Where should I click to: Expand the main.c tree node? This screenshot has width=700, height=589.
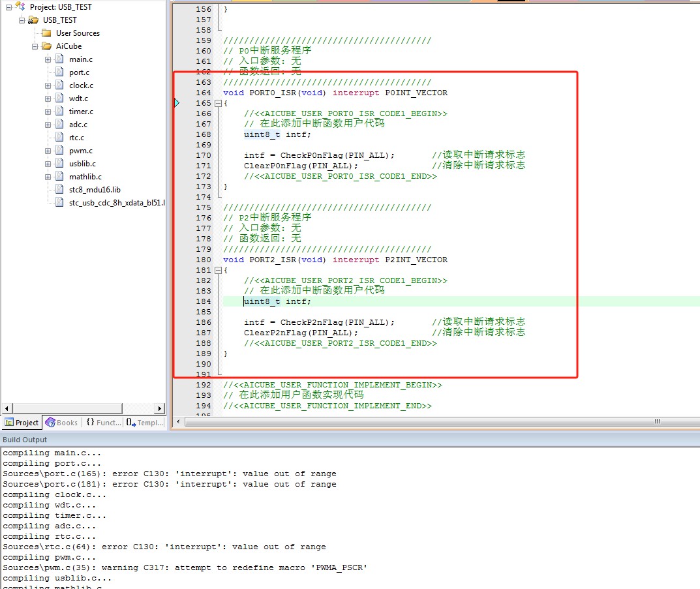tap(48, 59)
